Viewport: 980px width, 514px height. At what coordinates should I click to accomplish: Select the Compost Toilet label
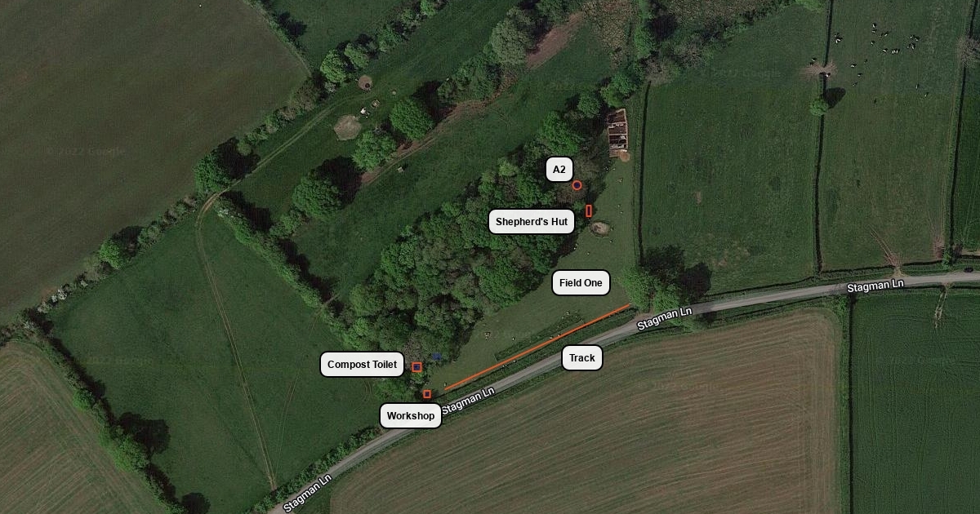(x=363, y=365)
